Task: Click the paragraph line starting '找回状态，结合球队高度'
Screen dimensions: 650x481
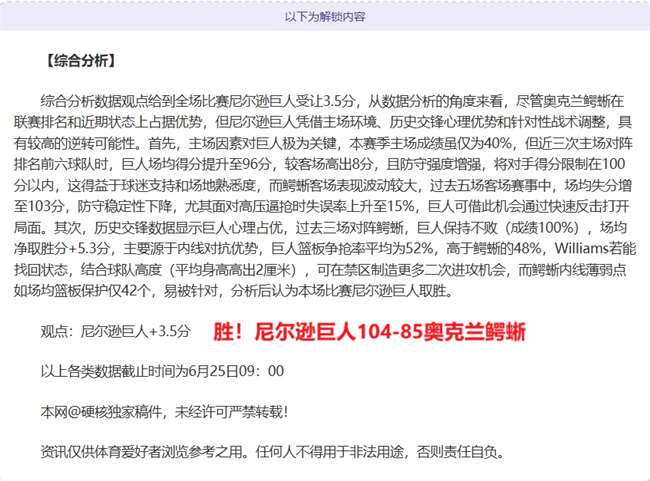Action: [320, 270]
